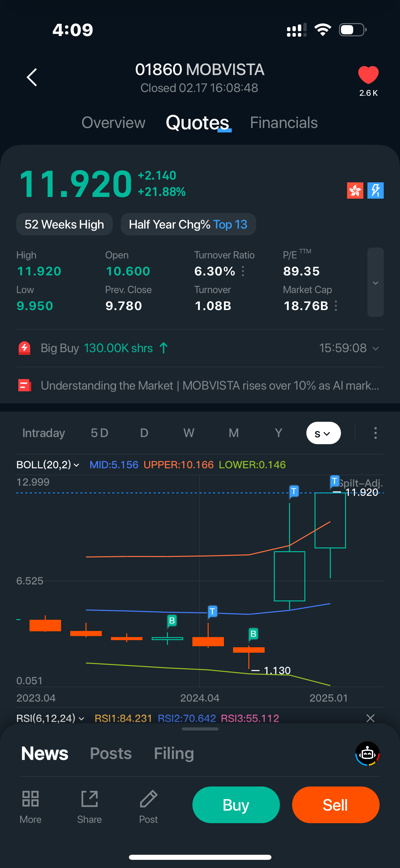Tap the back arrow icon
This screenshot has height=868, width=400.
[32, 77]
